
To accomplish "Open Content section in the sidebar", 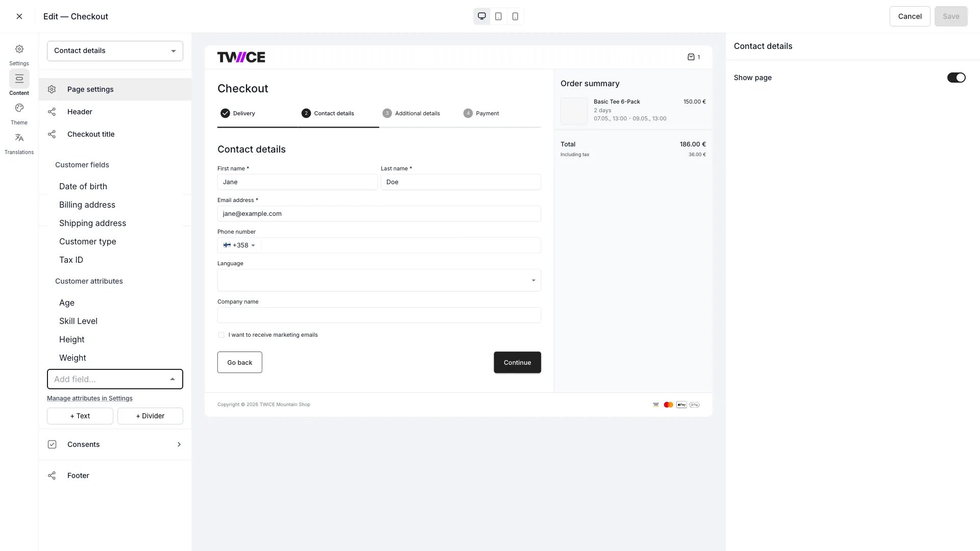I will click(19, 84).
